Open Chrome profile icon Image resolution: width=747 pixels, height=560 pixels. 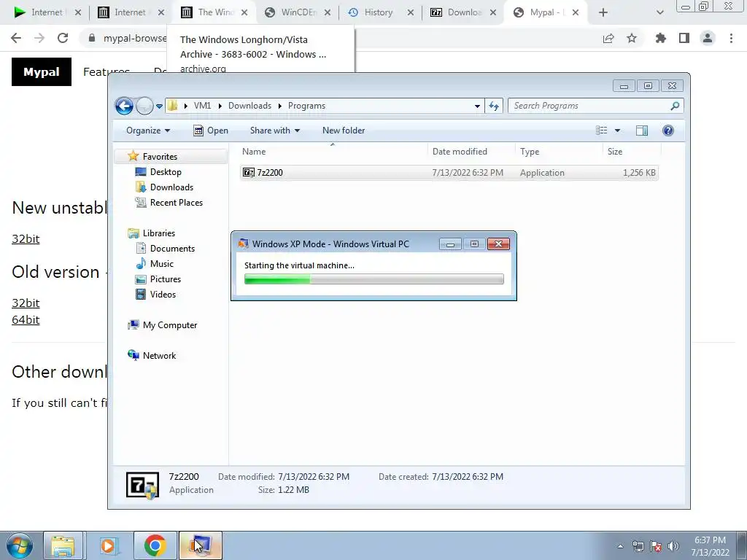tap(708, 39)
